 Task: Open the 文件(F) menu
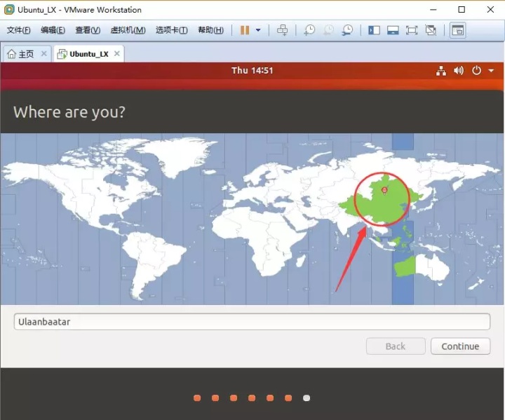coord(19,30)
